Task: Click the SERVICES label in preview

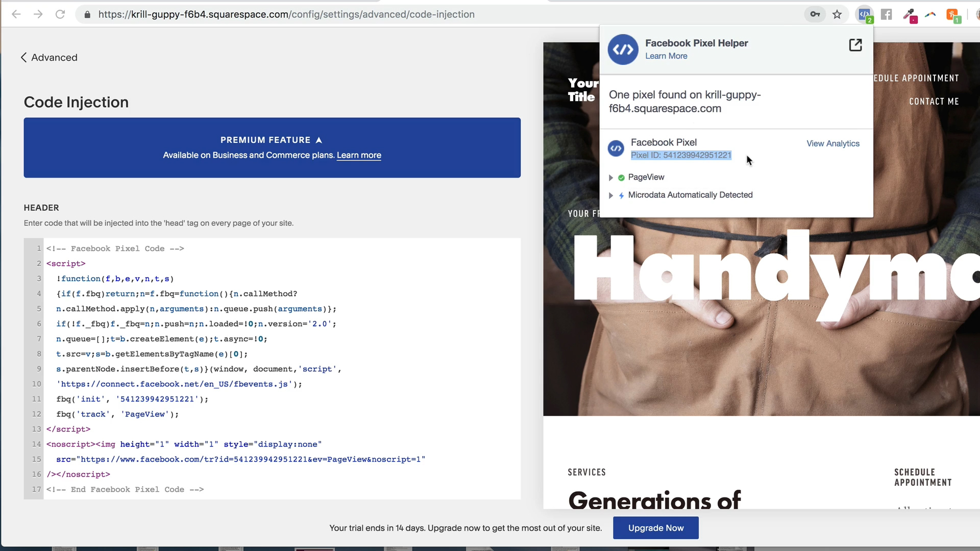Action: 587,472
